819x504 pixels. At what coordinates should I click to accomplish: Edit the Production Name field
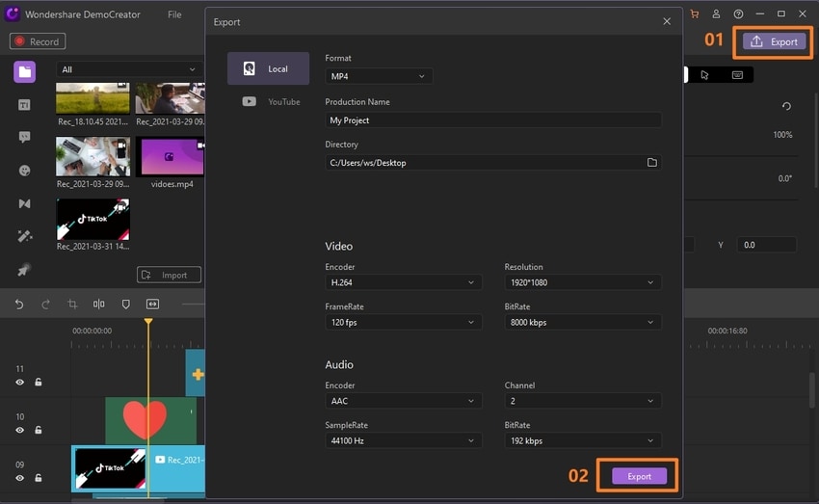point(493,120)
